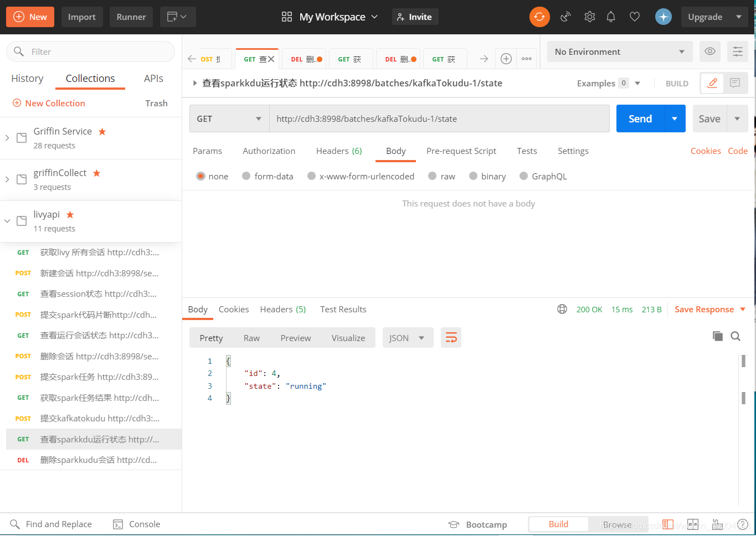Switch to Browse mode
This screenshot has width=756, height=536.
coord(617,524)
